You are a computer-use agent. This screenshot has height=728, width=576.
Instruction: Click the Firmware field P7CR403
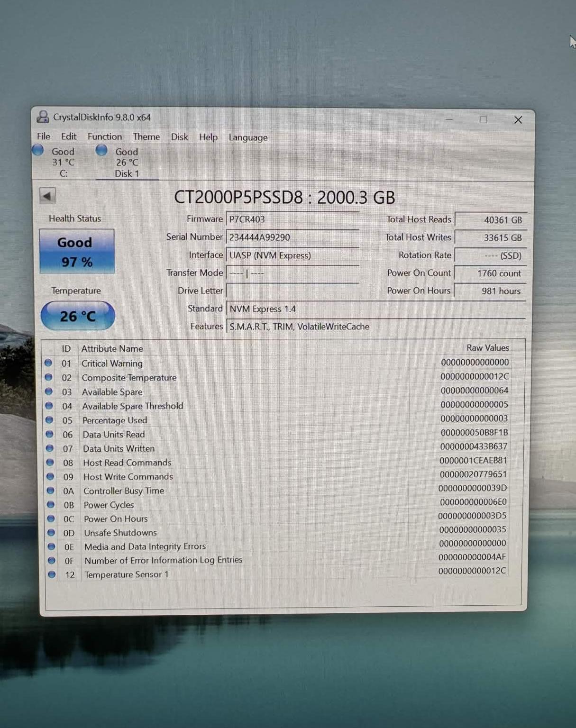click(x=293, y=219)
